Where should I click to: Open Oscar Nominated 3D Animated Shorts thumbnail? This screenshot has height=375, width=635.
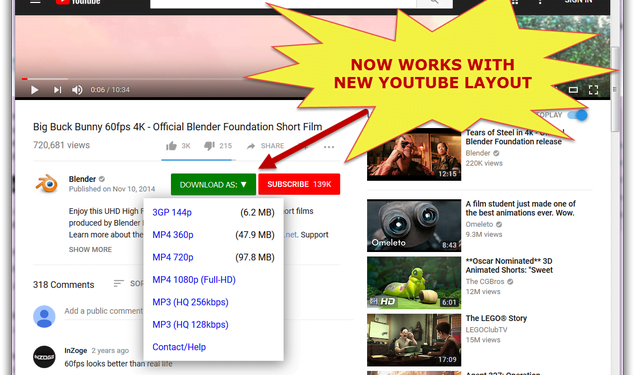click(414, 283)
